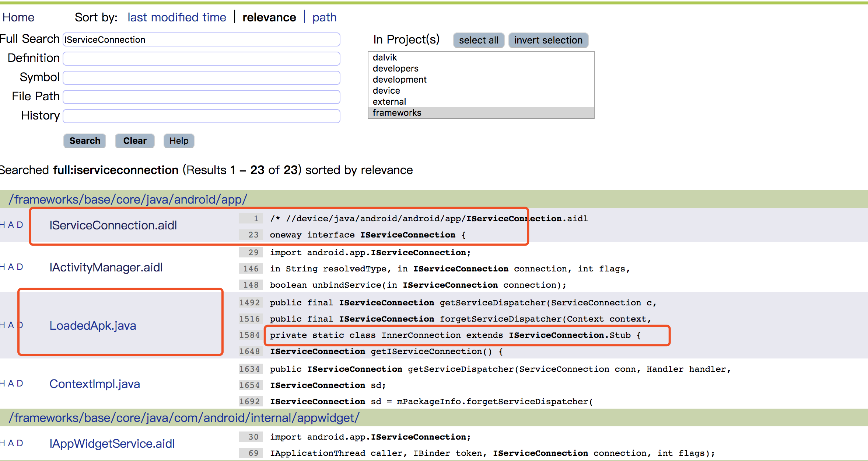Annotate link 'A' for ContextImpl.java
This screenshot has height=461, width=868.
11,384
